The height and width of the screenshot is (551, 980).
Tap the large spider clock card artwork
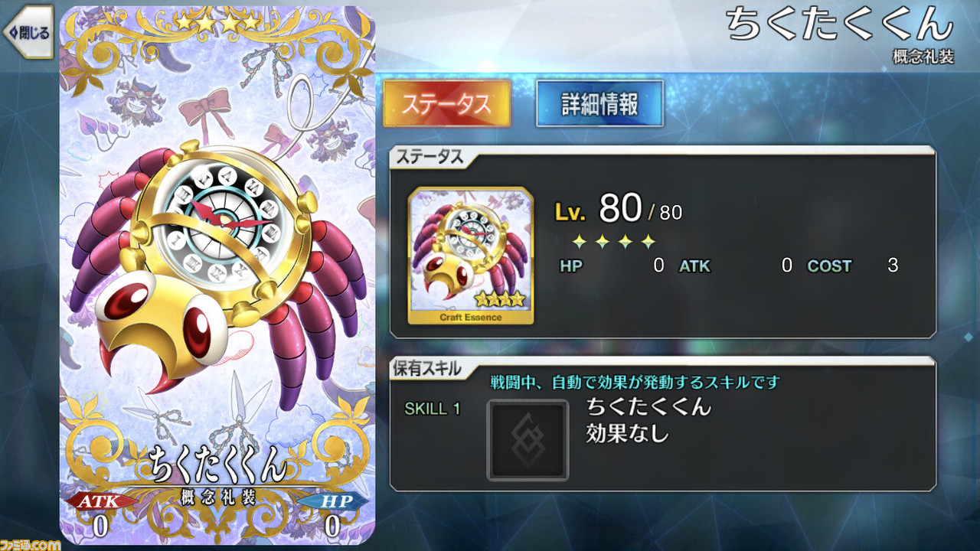coord(217,275)
